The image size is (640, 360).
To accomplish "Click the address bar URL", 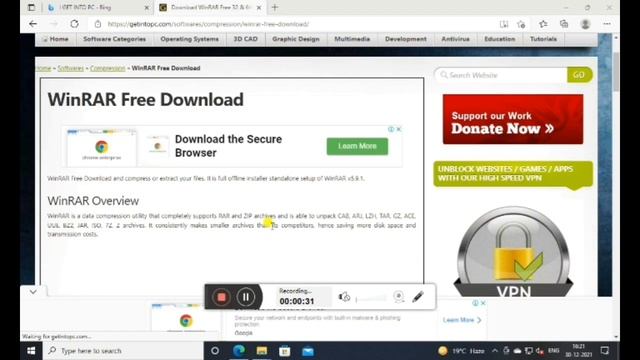I will tap(208, 24).
